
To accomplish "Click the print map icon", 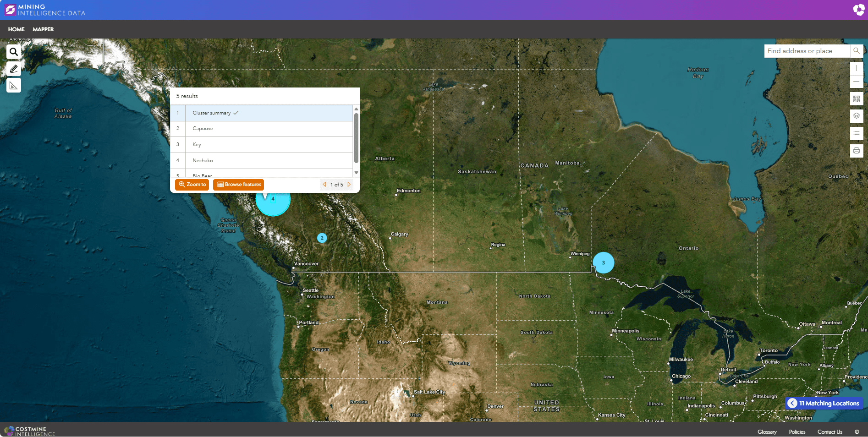I will point(856,151).
